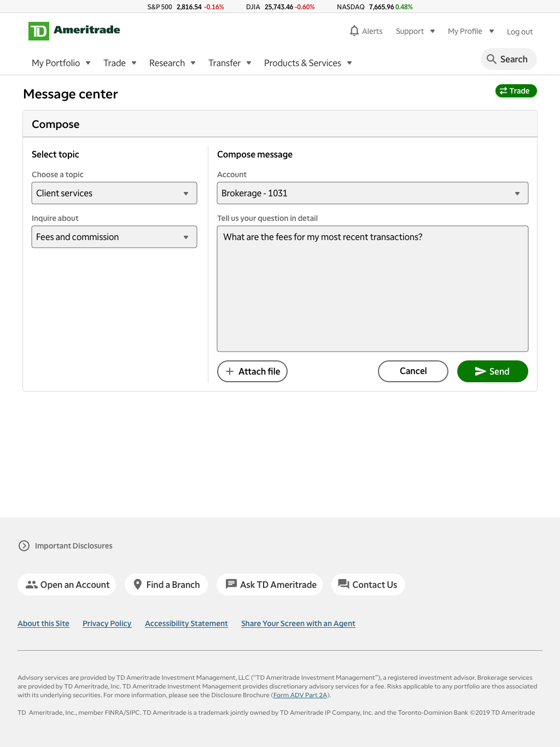Click the magnifying glass Search icon
This screenshot has width=560, height=747.
tap(492, 59)
